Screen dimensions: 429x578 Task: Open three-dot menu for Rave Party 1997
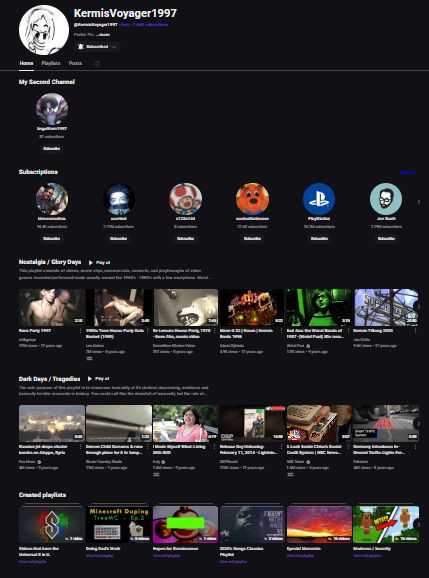81,331
